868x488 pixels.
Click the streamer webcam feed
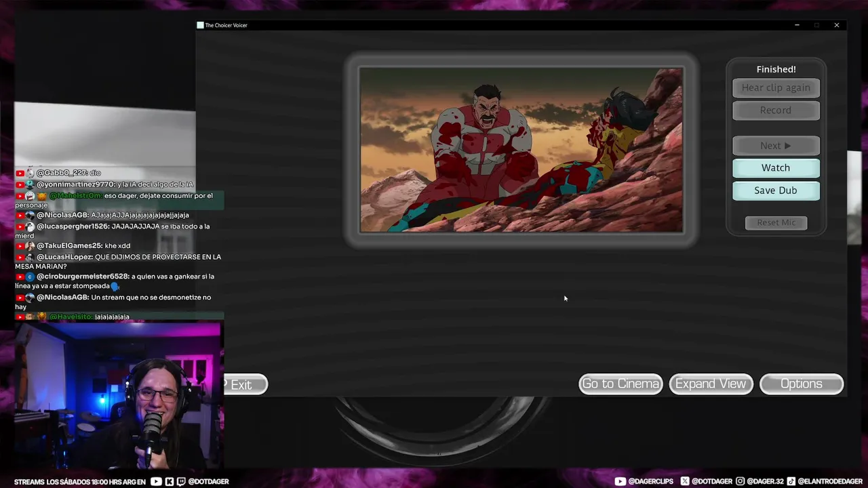pyautogui.click(x=119, y=395)
